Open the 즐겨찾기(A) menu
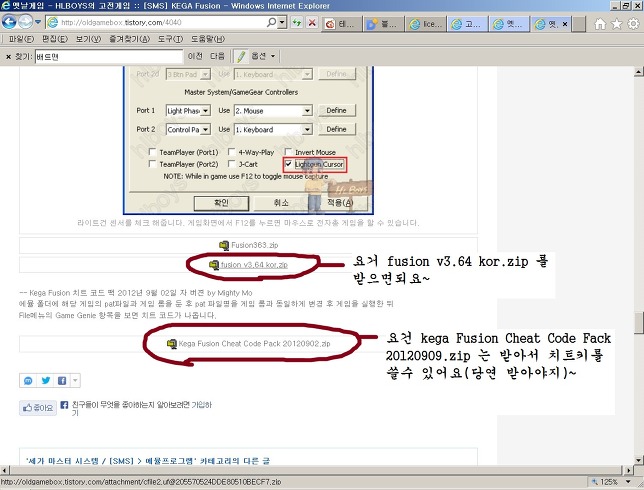Image resolution: width=644 pixels, height=490 pixels. [x=129, y=39]
